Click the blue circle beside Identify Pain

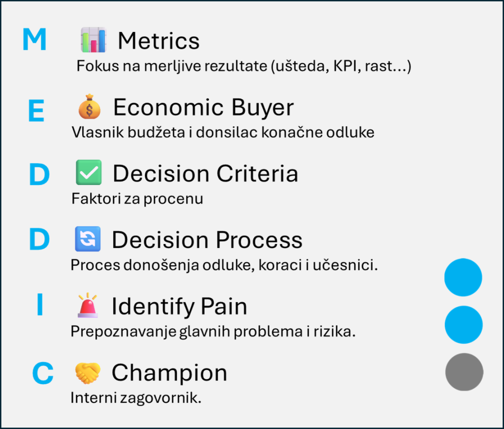click(x=463, y=325)
